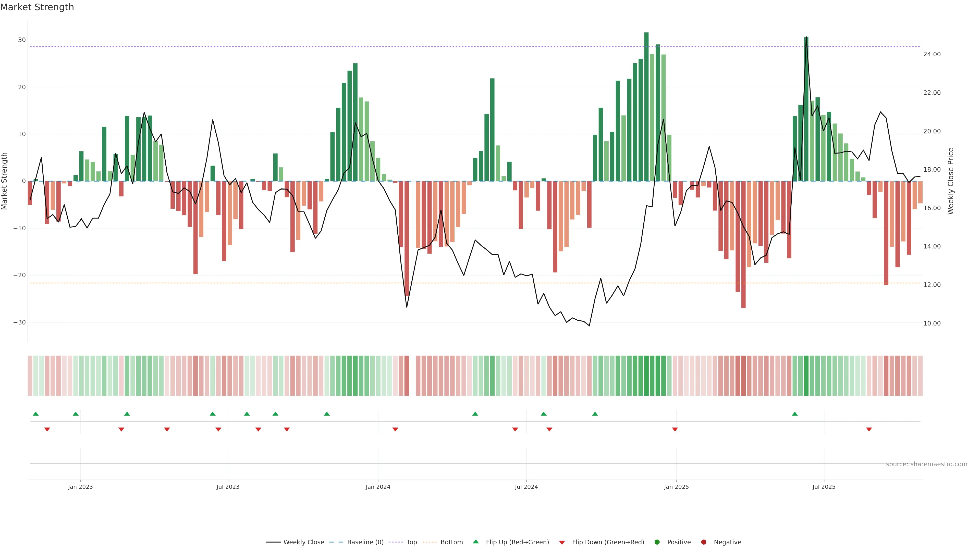Click the Jul 2025 x-axis label
Screen dimensions: 980x551
click(x=824, y=487)
